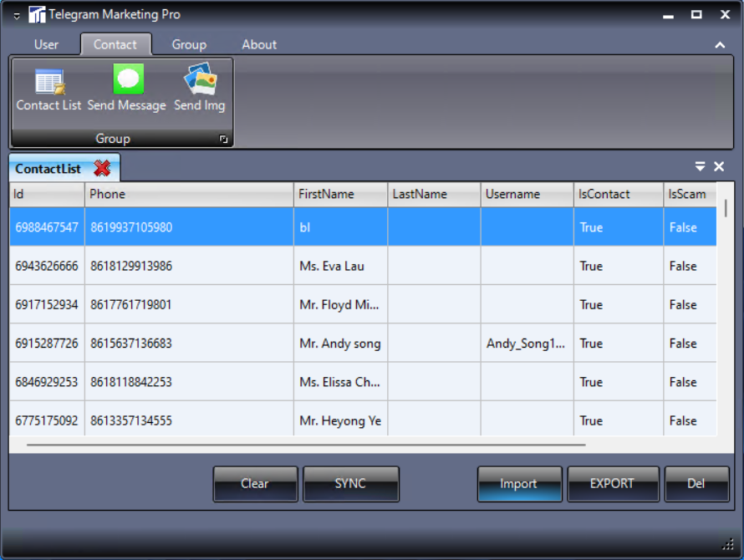
Task: Open the Contact List ribbon icon
Action: pyautogui.click(x=48, y=83)
